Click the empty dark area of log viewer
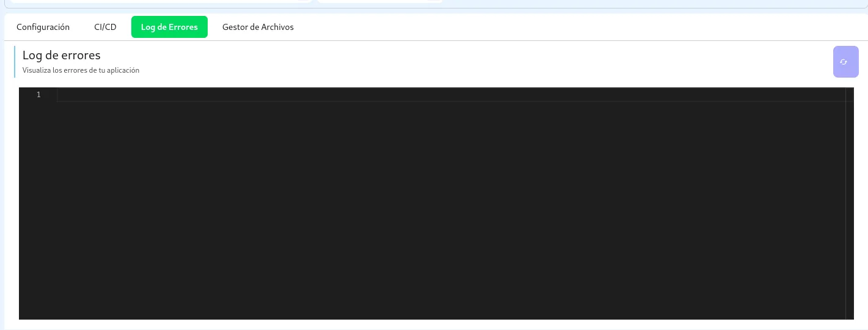The image size is (868, 330). [x=451, y=210]
